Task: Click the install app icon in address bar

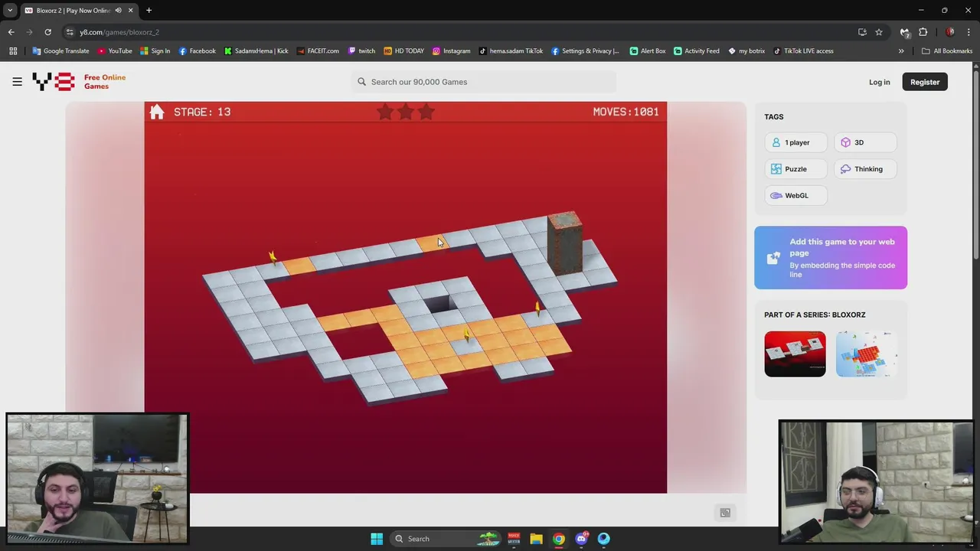Action: click(x=862, y=32)
